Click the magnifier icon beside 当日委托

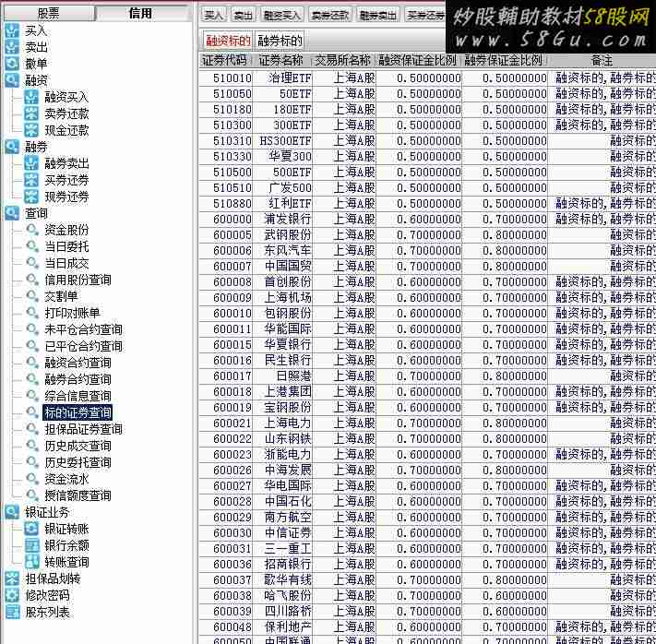32,246
